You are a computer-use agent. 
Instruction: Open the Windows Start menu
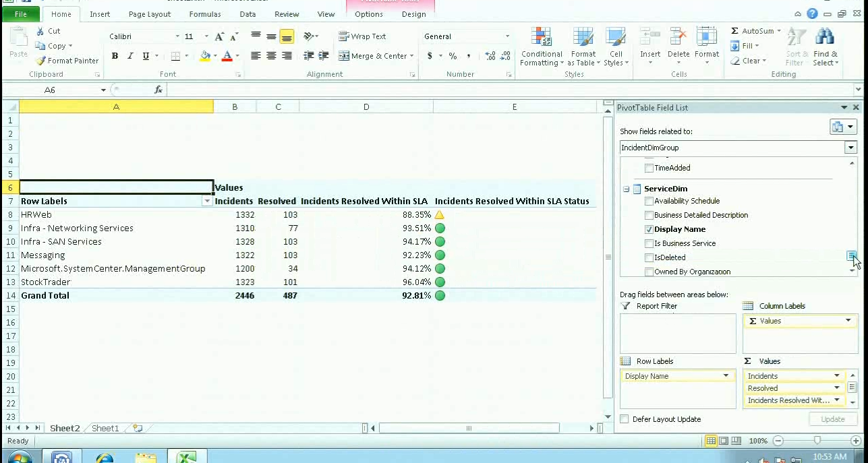[x=20, y=458]
